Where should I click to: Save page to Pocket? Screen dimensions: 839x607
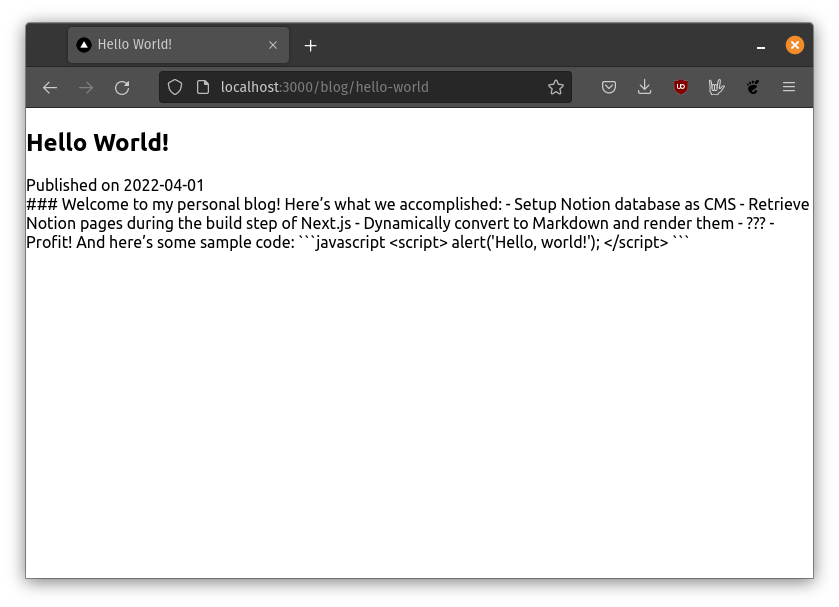(x=608, y=87)
